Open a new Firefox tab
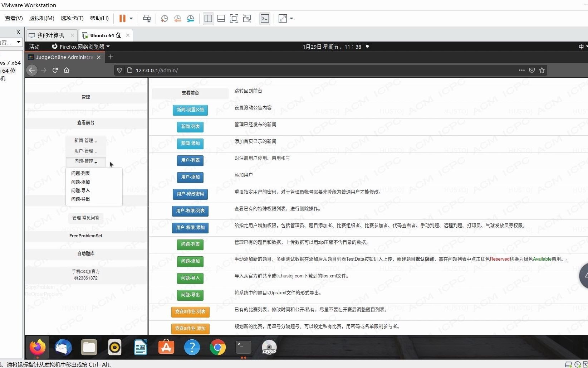588x368 pixels. pos(111,57)
